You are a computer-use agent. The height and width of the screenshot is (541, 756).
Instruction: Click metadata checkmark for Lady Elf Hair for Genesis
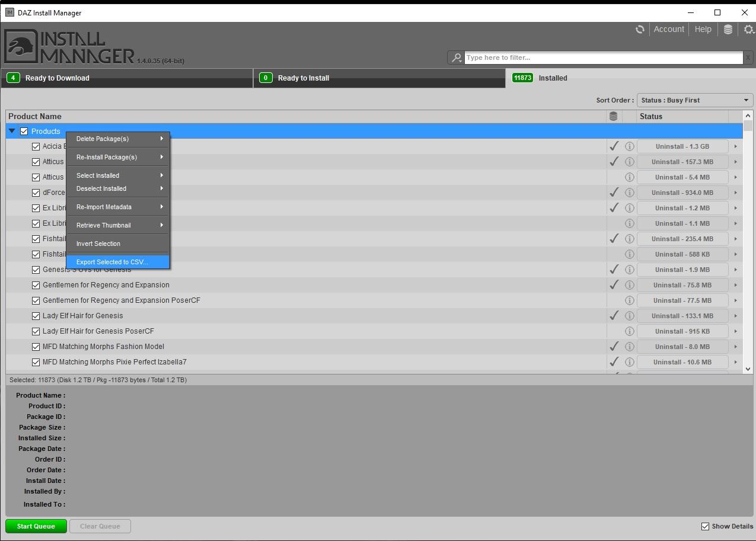(614, 315)
